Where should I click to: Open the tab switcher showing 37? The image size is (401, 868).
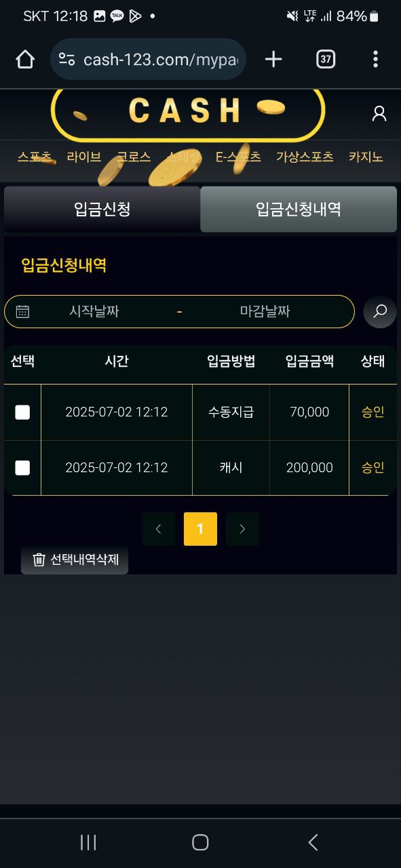326,60
